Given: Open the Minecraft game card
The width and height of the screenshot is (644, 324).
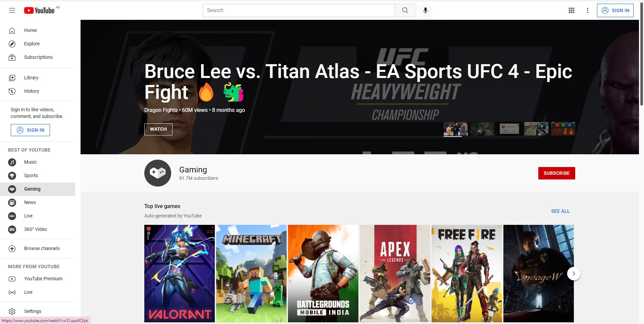Looking at the screenshot, I should (251, 274).
